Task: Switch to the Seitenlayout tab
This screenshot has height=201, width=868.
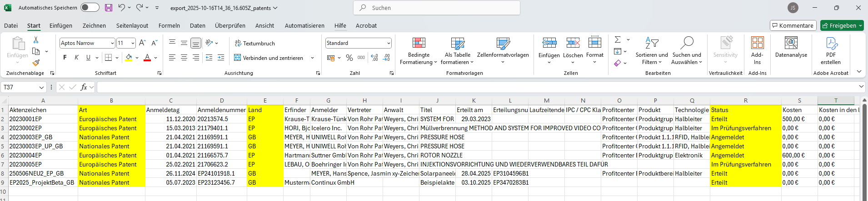Action: point(132,25)
